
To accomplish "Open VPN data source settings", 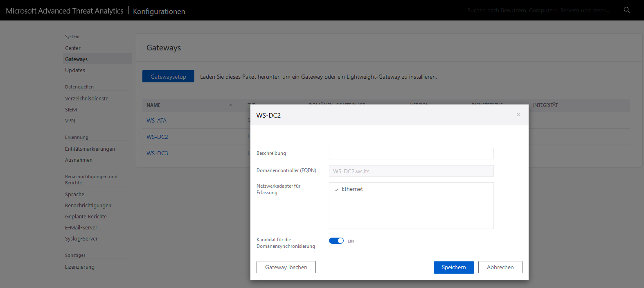I will point(70,120).
